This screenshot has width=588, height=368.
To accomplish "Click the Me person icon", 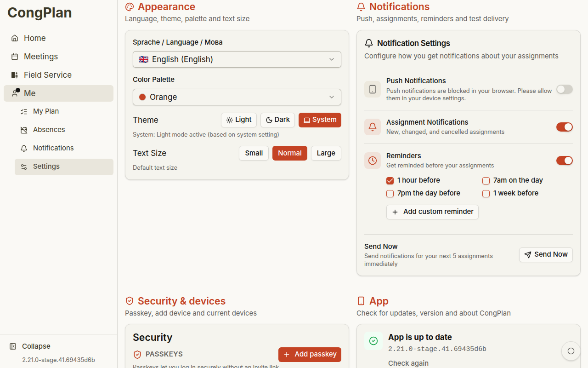I will [x=15, y=93].
